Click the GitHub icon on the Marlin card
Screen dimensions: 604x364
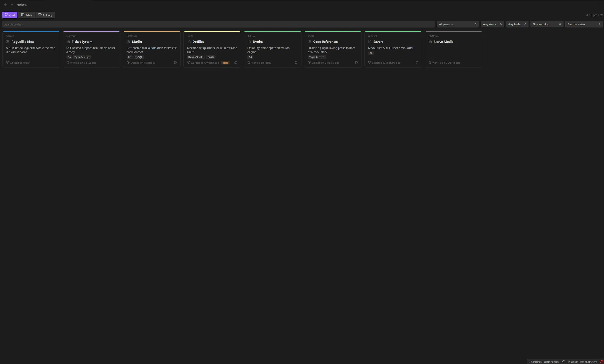(175, 63)
